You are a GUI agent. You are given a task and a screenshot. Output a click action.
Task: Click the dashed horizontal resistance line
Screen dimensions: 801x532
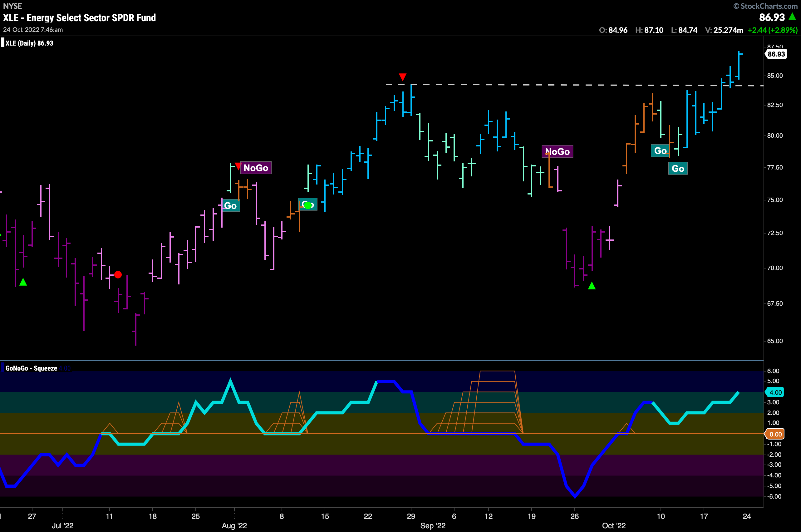(574, 85)
